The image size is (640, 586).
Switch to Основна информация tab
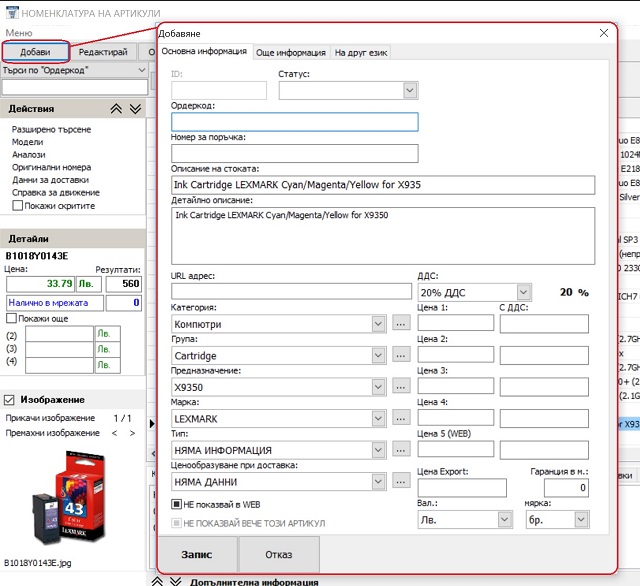pos(204,51)
